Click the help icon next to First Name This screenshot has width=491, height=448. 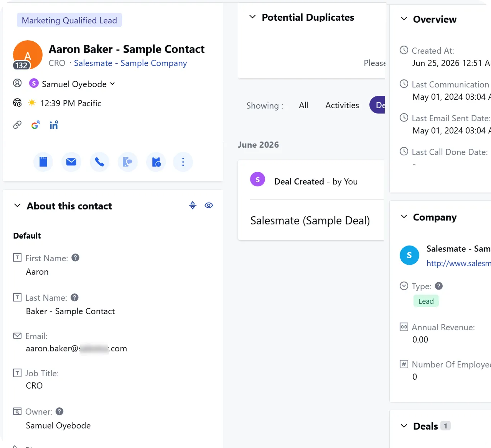(x=76, y=258)
